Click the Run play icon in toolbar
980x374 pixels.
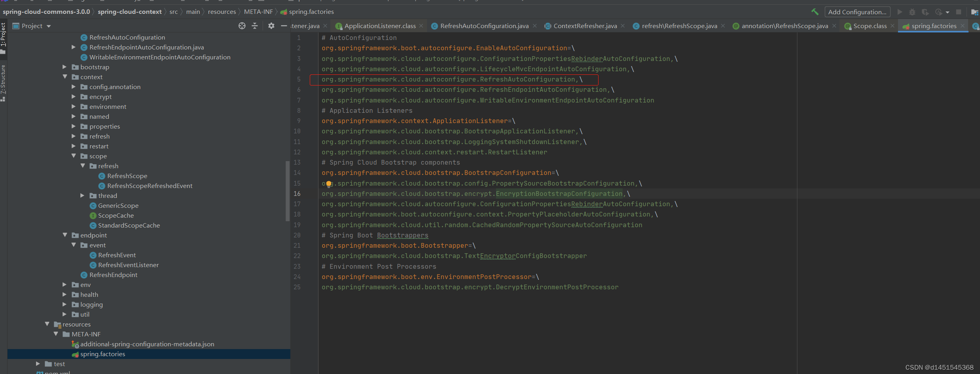pyautogui.click(x=900, y=12)
